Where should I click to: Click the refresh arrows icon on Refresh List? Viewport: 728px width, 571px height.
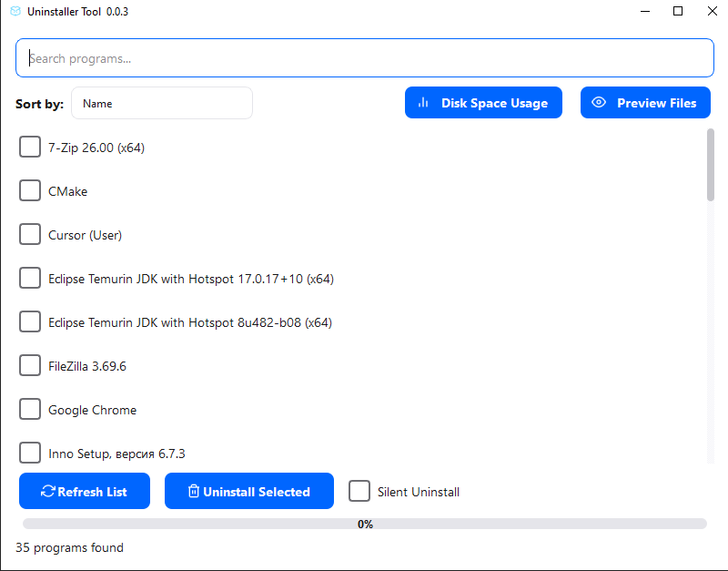(x=48, y=491)
